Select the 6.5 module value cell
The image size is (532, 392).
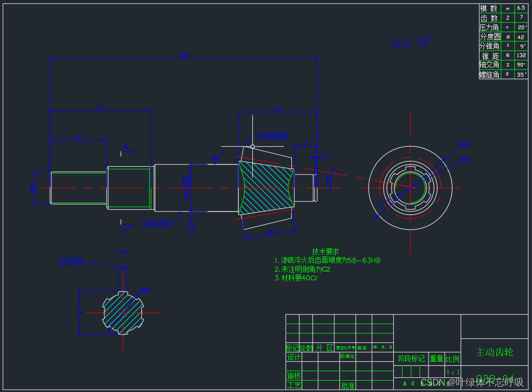coord(521,8)
